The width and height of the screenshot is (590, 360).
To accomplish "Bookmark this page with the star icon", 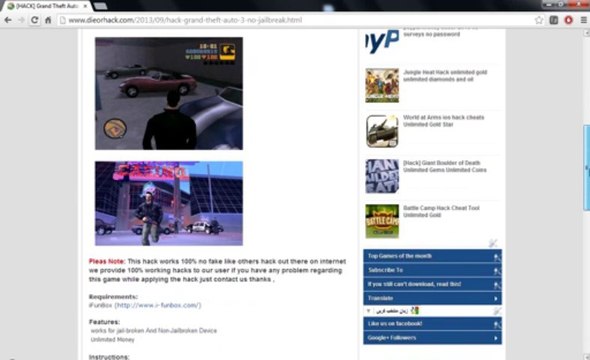I will [539, 20].
